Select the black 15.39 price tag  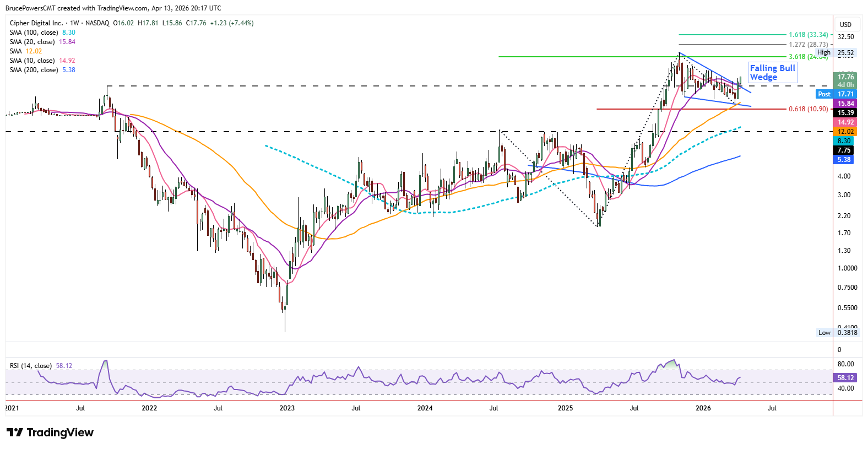(845, 113)
